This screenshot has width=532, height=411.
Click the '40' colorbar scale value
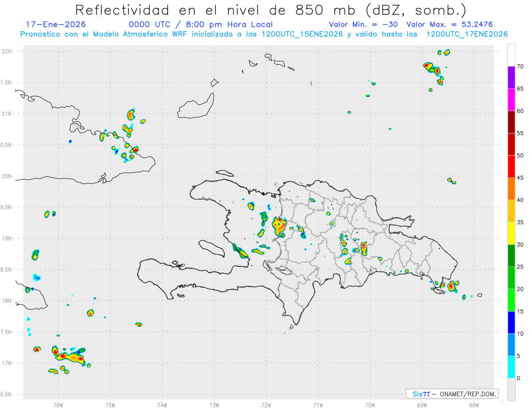click(x=520, y=200)
